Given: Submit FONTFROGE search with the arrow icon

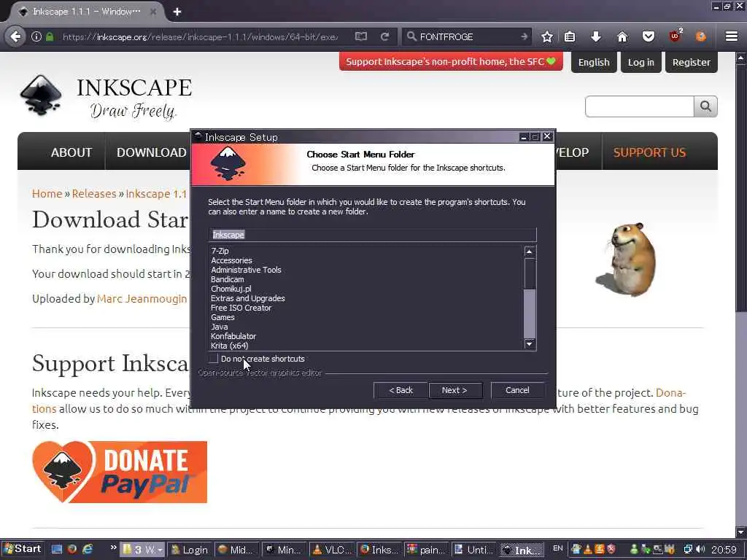Looking at the screenshot, I should [524, 36].
